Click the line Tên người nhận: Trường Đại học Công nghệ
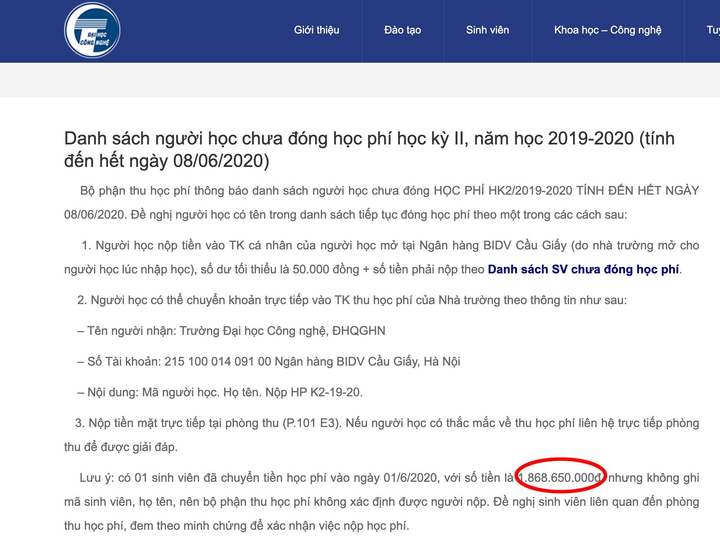 pyautogui.click(x=231, y=331)
